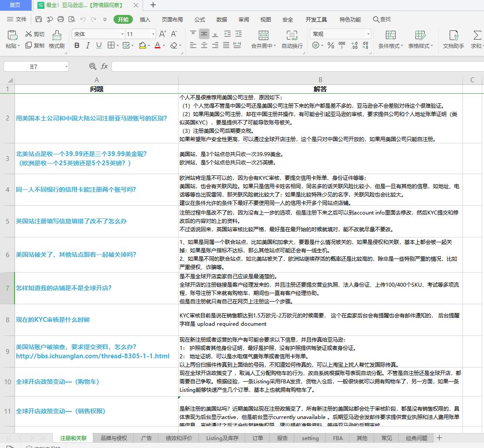Set vertical alignment to bottom

215,34
